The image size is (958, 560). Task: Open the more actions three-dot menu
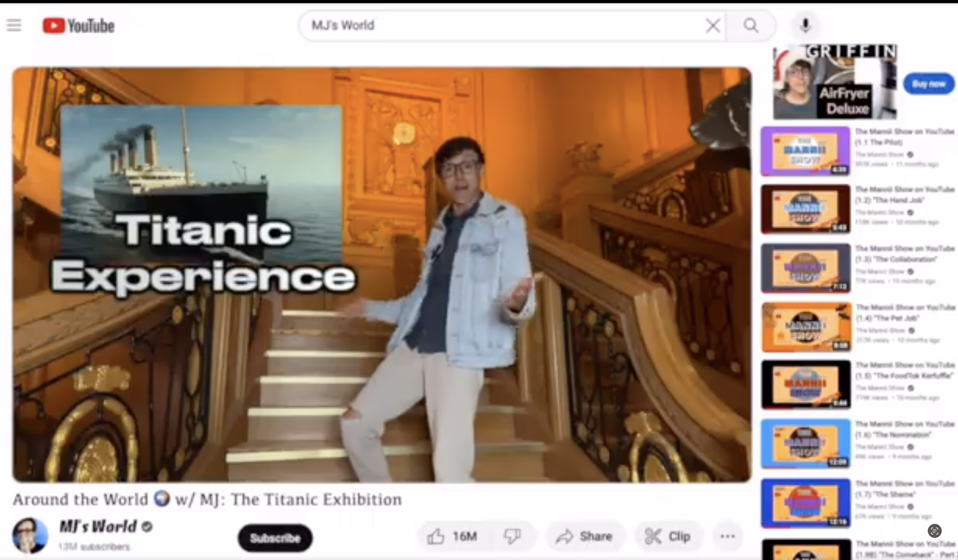tap(727, 536)
